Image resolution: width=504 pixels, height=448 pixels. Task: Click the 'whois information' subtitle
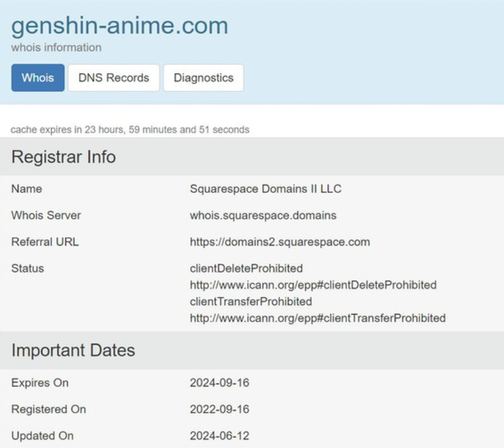pos(56,48)
